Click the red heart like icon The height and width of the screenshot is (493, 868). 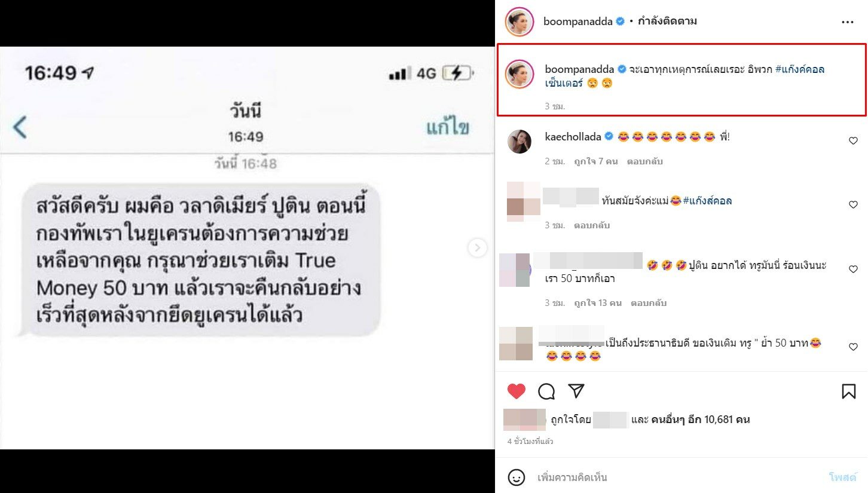516,391
